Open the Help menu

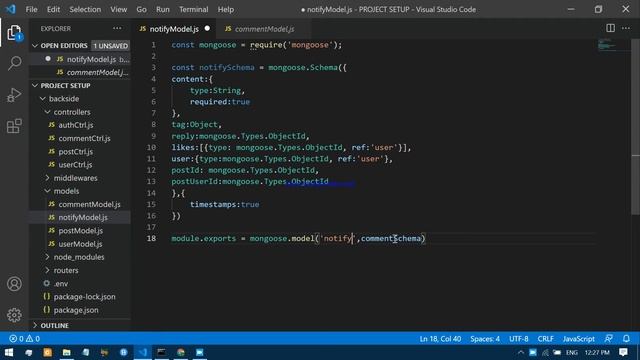coord(226,9)
